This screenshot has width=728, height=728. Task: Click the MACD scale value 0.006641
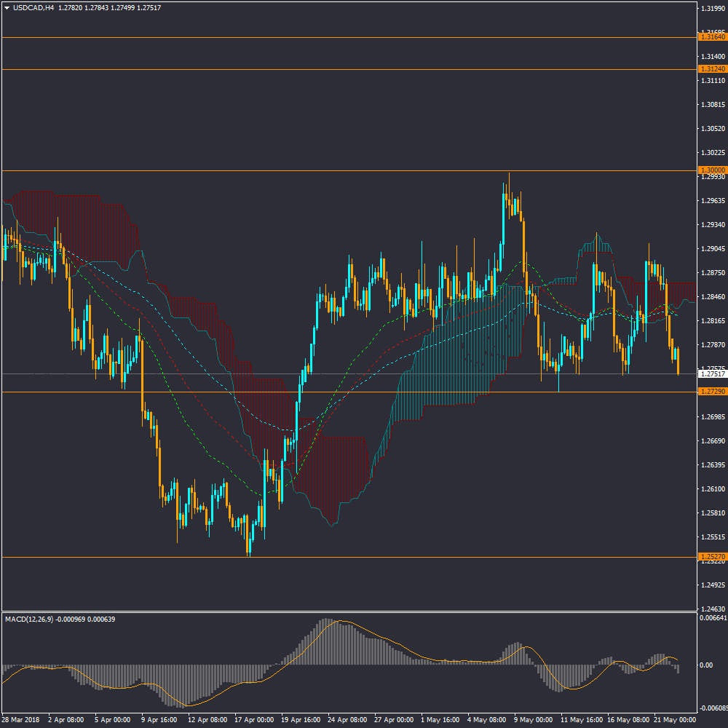(x=711, y=619)
